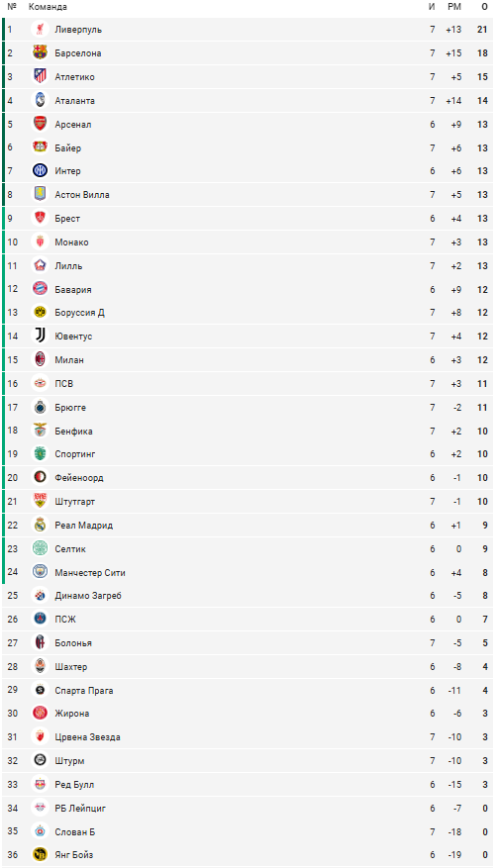Click the И games played column header
Screen dimensions: 498x868
click(432, 7)
